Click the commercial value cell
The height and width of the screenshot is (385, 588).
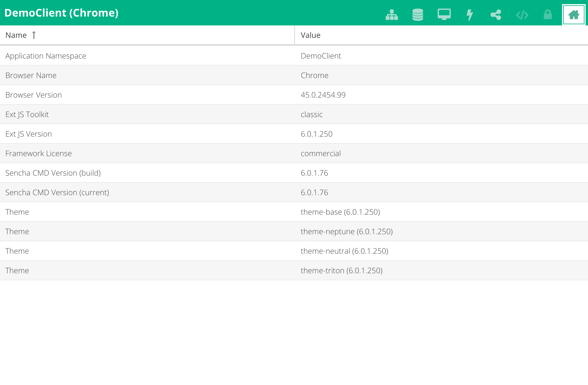[x=441, y=153]
